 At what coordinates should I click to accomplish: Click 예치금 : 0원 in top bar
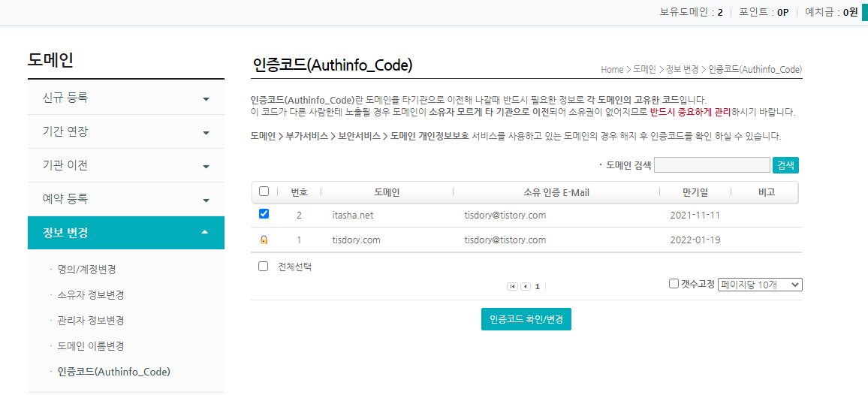(831, 12)
